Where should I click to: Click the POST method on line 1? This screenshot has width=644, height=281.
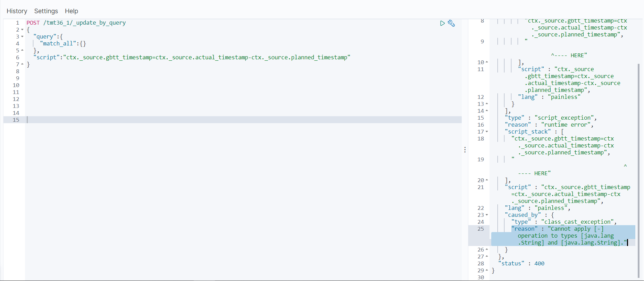pyautogui.click(x=33, y=23)
